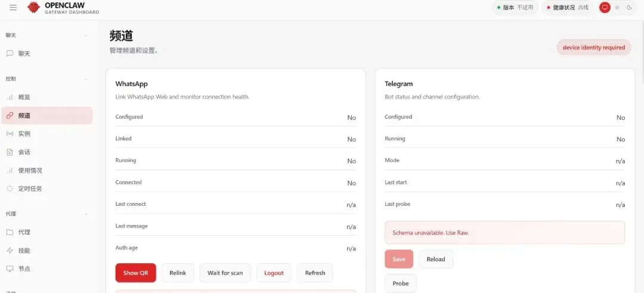Click the OpenClaw lobster logo
Screen dimensions: 644x293
click(34, 8)
